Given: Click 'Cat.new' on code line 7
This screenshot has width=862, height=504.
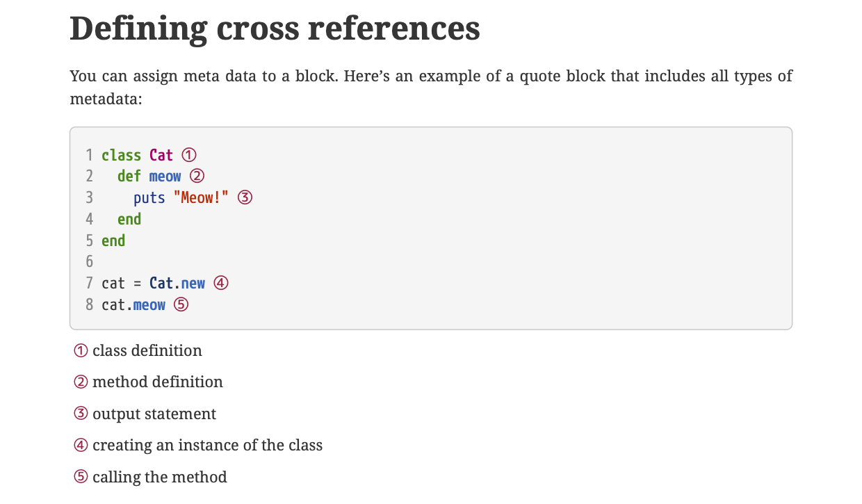Looking at the screenshot, I should 177,283.
